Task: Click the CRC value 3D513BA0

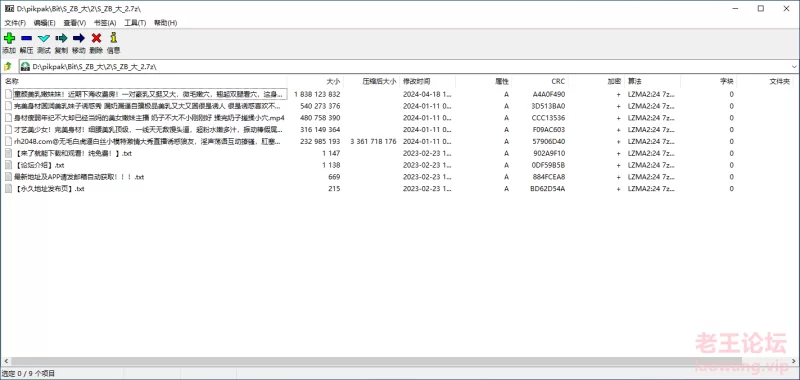Action: [x=548, y=106]
